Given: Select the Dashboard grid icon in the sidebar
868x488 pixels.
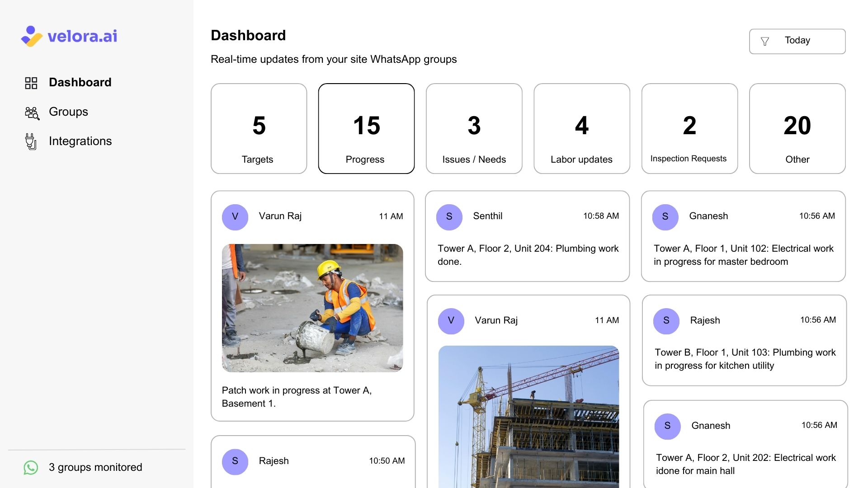Looking at the screenshot, I should point(31,82).
